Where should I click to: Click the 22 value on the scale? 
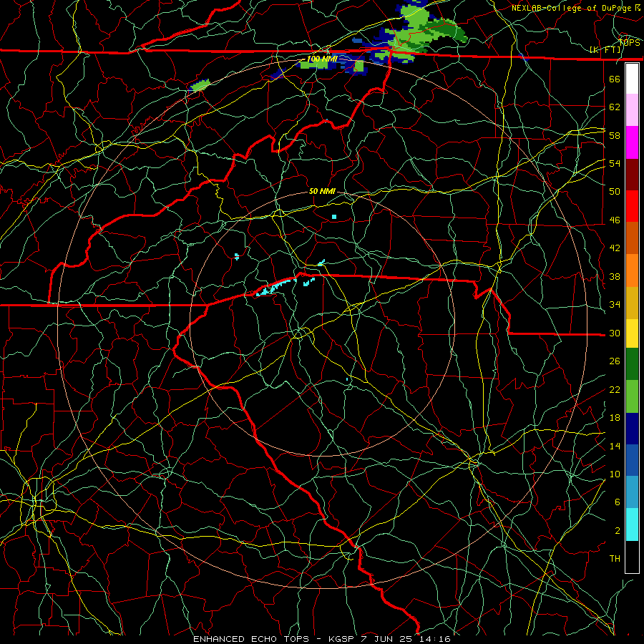click(x=615, y=389)
